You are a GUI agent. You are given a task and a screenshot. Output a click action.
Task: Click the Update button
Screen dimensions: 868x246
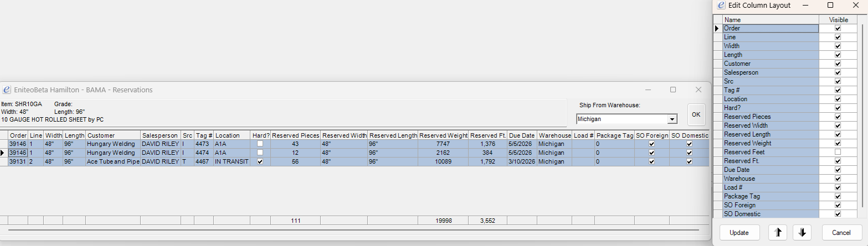pos(739,233)
